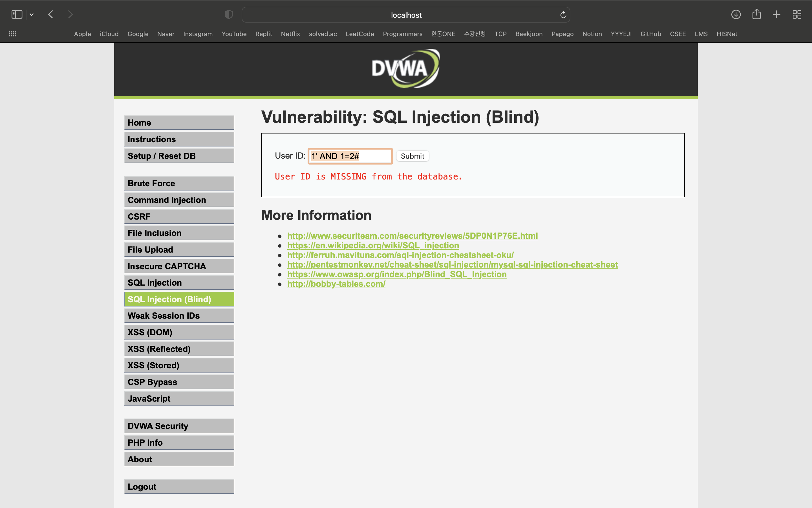Open File Upload menu item
The image size is (812, 508).
[x=179, y=250]
